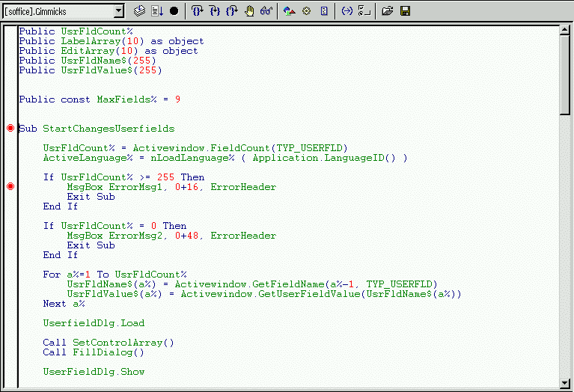Click the Find Parentheses icon
This screenshot has height=392, width=574.
pos(346,11)
